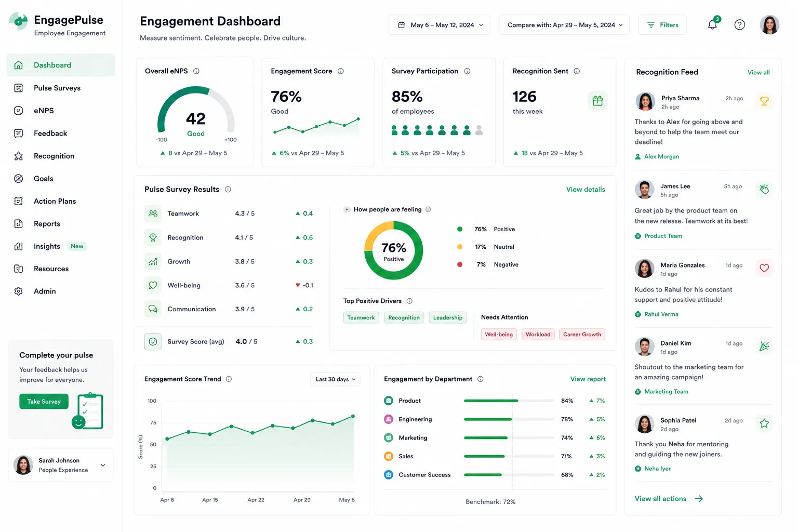The height and width of the screenshot is (532, 798).
Task: Click the Overall eNPS gauge showing 42
Action: [196, 111]
